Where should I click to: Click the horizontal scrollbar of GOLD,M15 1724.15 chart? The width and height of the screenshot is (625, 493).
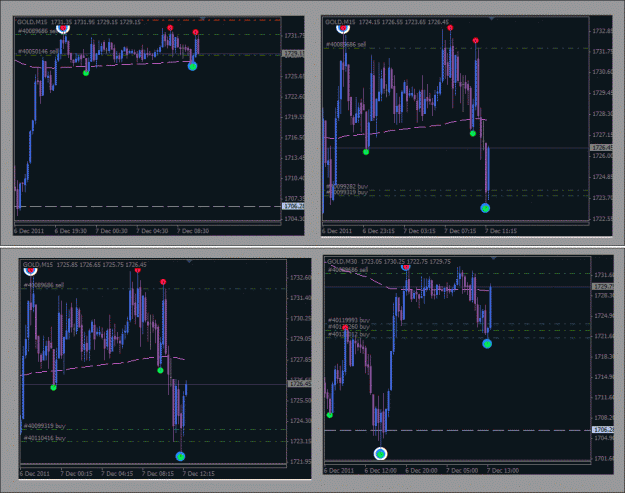456,222
